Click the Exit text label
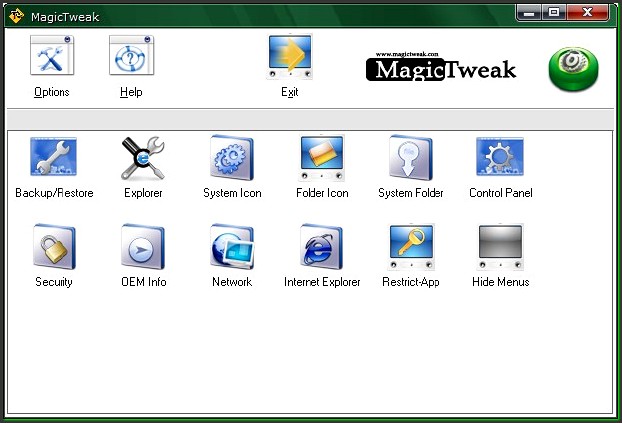The width and height of the screenshot is (622, 423). [x=290, y=92]
